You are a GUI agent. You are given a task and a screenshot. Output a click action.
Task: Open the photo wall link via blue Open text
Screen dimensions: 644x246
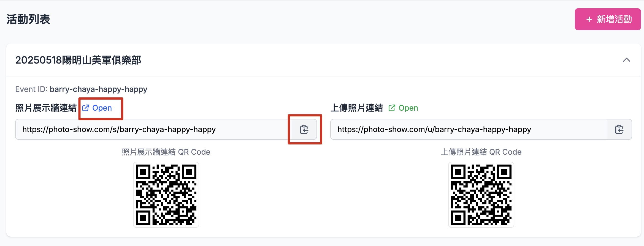[102, 108]
